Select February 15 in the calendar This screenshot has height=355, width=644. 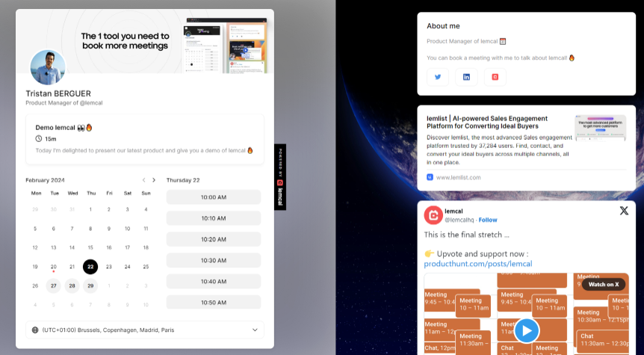tap(90, 248)
